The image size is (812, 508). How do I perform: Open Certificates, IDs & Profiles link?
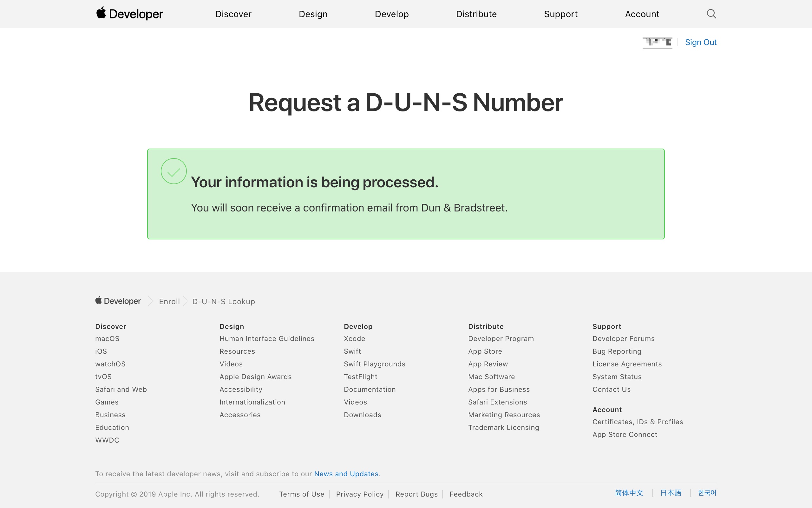coord(638,422)
